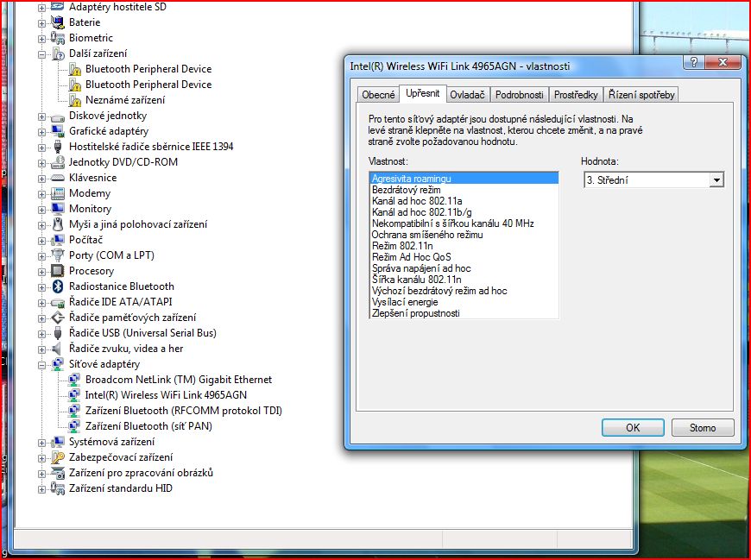Click the Neznámé zařízení warning icon
Viewport: 751px width, 560px height.
tap(75, 100)
